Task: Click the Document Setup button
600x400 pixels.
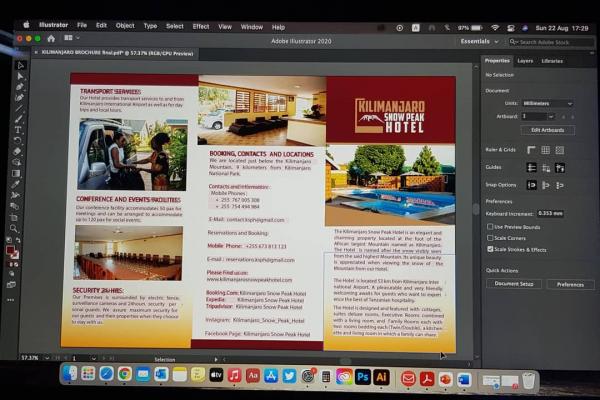Action: tap(513, 284)
